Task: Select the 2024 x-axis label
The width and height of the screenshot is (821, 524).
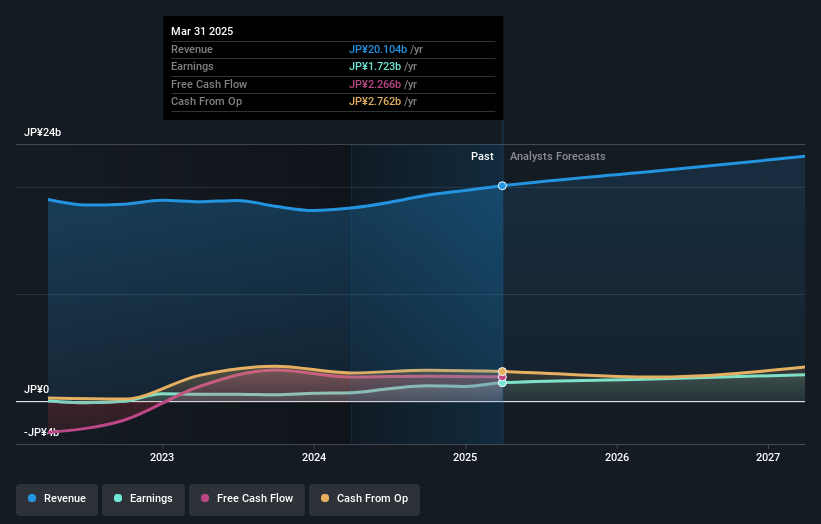Action: click(x=314, y=457)
